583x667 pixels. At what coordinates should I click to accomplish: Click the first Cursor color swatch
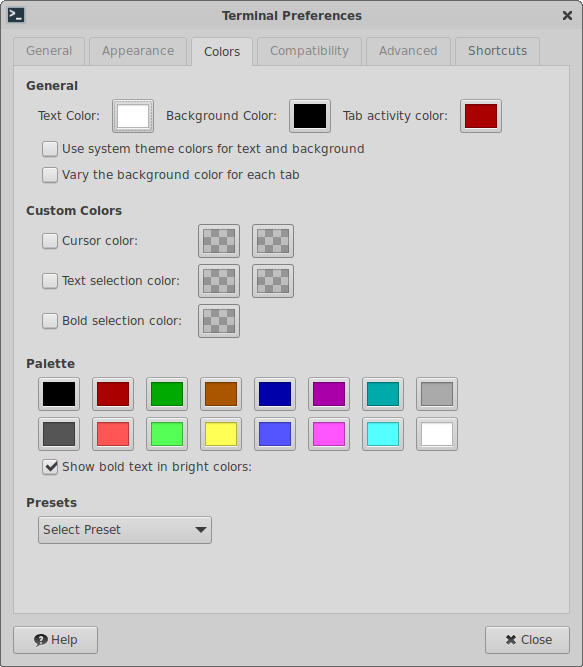(x=219, y=241)
